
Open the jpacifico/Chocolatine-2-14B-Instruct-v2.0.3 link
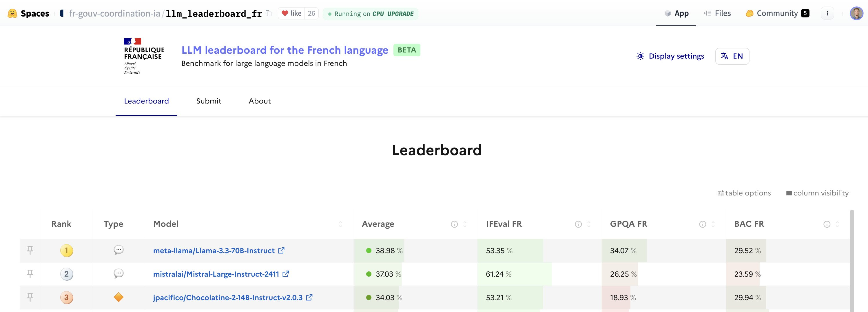[x=233, y=298]
